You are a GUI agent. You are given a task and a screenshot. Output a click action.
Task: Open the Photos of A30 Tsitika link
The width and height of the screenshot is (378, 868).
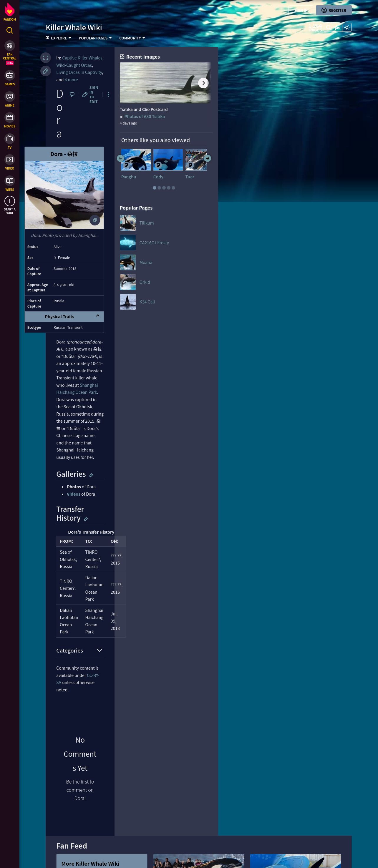[145, 117]
